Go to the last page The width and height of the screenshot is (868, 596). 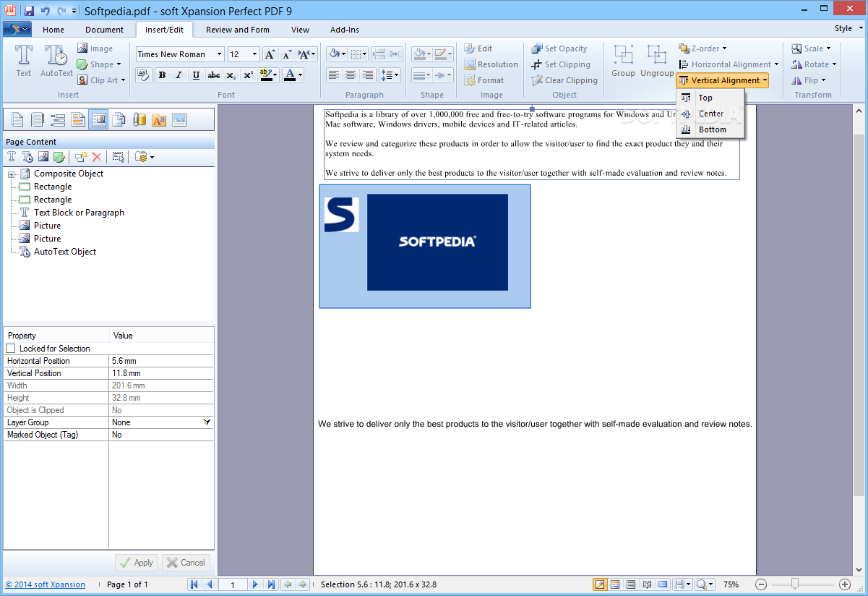[x=271, y=584]
